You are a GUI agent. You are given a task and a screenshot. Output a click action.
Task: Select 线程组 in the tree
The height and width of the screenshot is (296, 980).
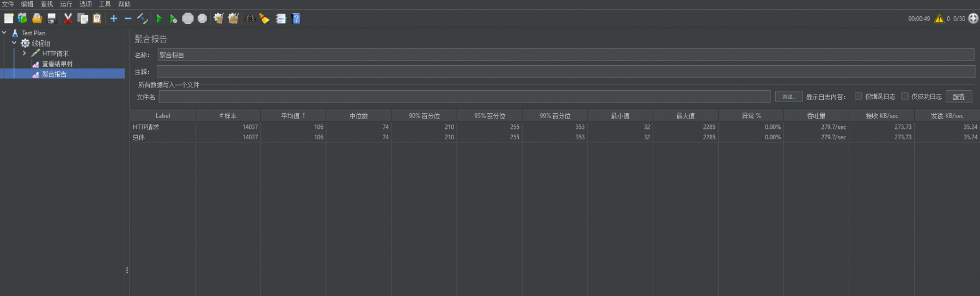[41, 44]
